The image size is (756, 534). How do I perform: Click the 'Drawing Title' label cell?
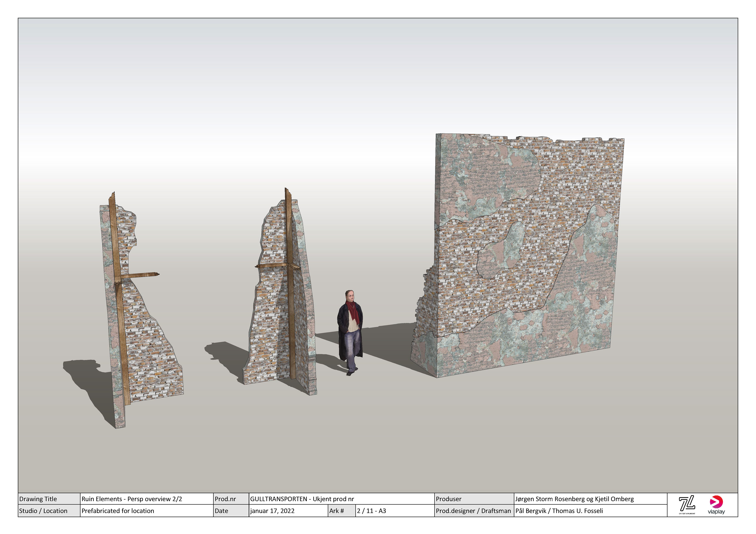click(x=38, y=499)
